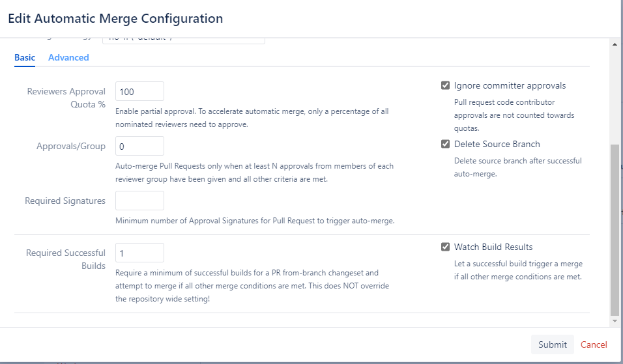Viewport: 623px width, 364px height.
Task: Click the Required Signatures label
Action: pyautogui.click(x=65, y=201)
